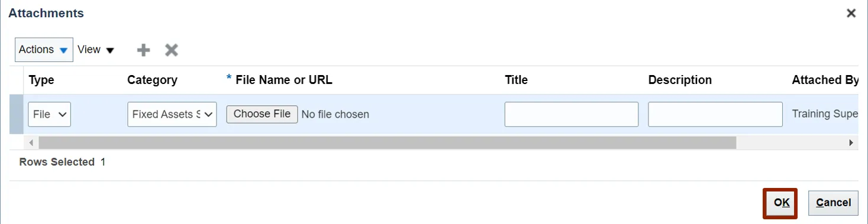Close the Attachments dialog with X
This screenshot has height=224, width=868.
pos(851,13)
